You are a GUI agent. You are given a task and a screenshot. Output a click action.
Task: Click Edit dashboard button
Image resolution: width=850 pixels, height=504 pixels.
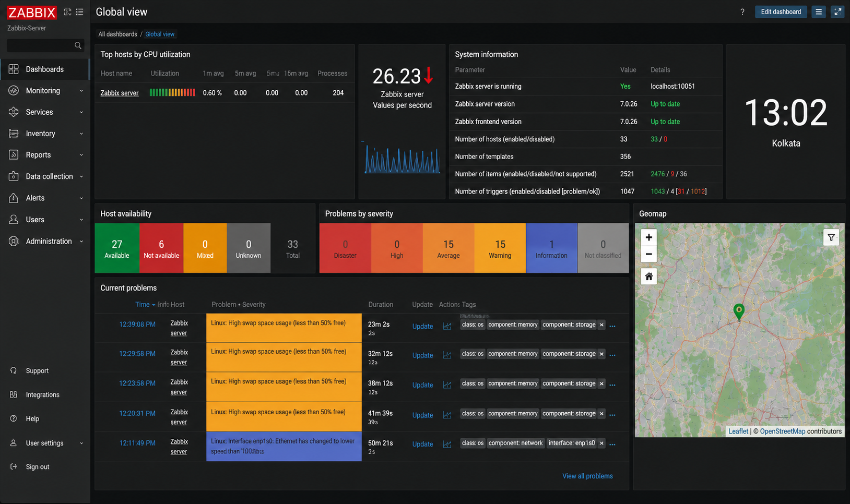pyautogui.click(x=781, y=12)
